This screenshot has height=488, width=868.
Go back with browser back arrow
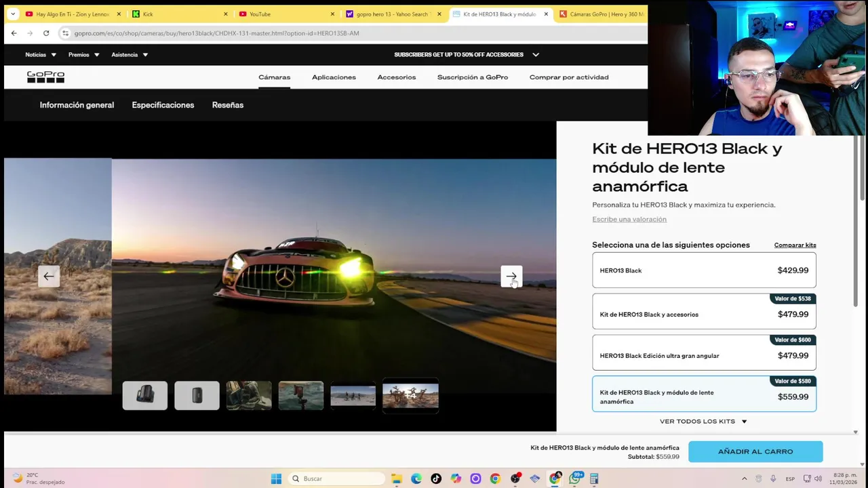point(14,33)
